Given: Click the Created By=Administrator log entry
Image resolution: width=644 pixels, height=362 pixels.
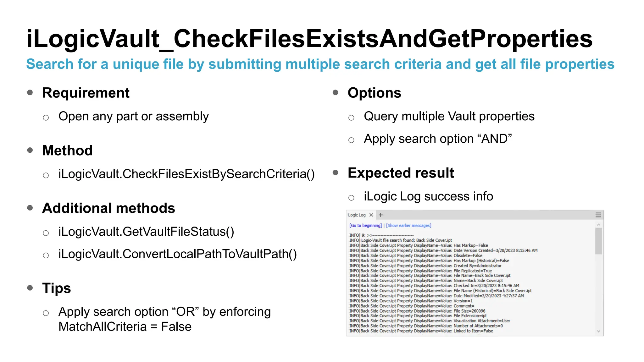Looking at the screenshot, I should [425, 266].
